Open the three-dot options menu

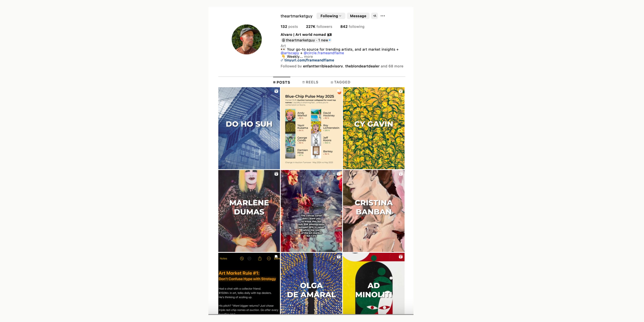click(383, 16)
